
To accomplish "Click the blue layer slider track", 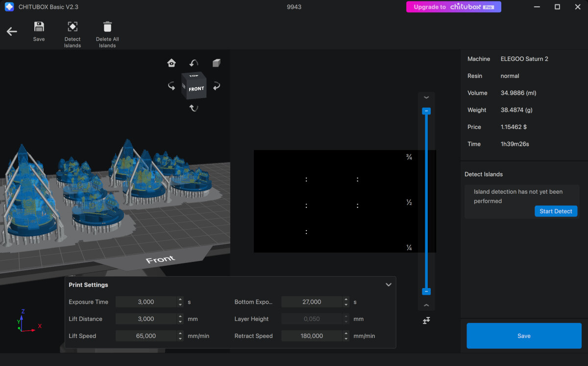I will coord(426,201).
